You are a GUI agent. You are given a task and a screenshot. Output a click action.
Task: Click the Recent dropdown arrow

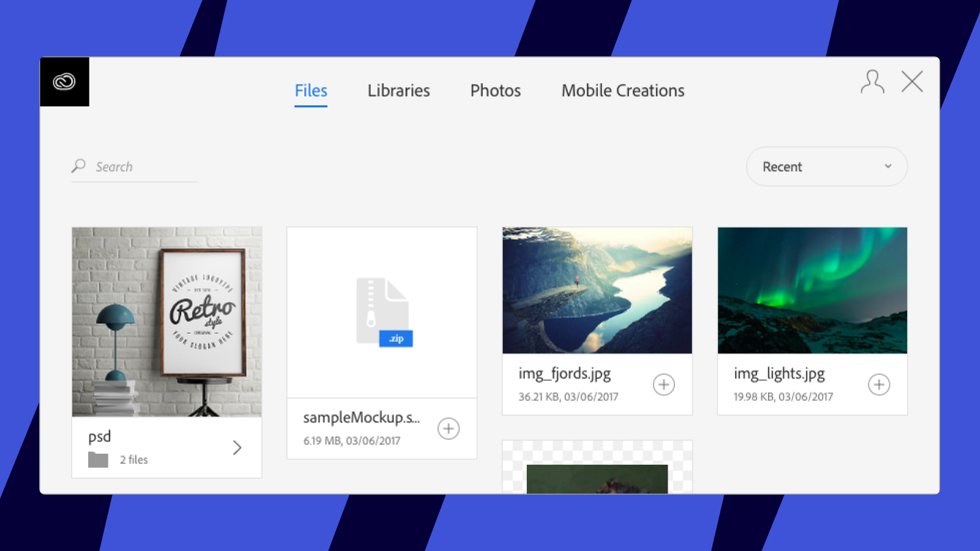[x=888, y=167]
